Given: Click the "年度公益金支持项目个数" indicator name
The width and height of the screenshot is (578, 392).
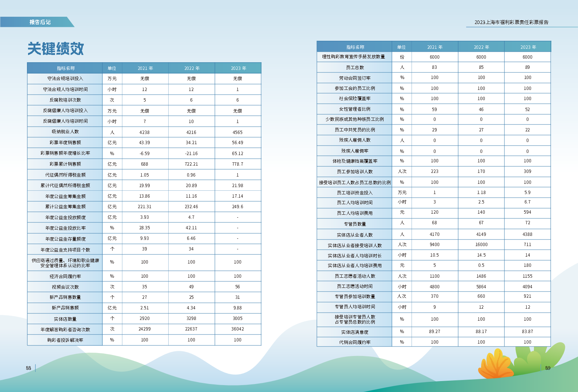Looking at the screenshot, I should click(65, 250).
